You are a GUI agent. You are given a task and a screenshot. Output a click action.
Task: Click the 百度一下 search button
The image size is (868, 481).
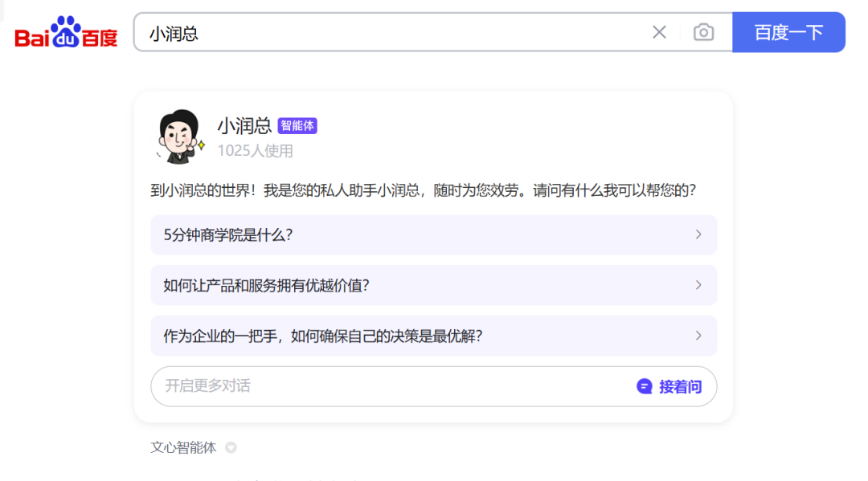pos(788,32)
